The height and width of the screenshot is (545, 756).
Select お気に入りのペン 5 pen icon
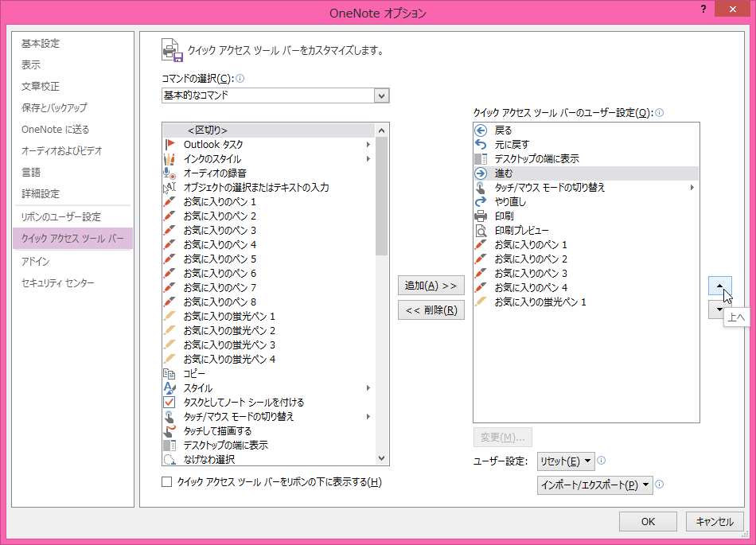coord(170,259)
